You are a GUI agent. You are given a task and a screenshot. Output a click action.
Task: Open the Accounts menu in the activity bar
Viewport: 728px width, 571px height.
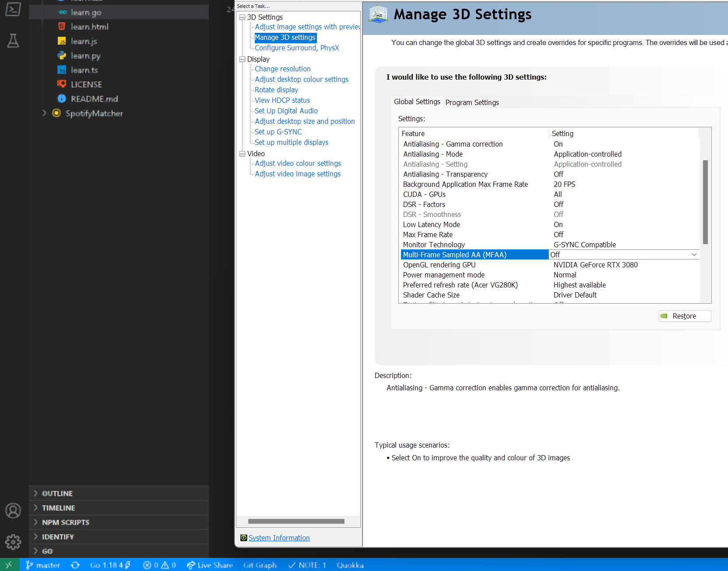tap(13, 510)
